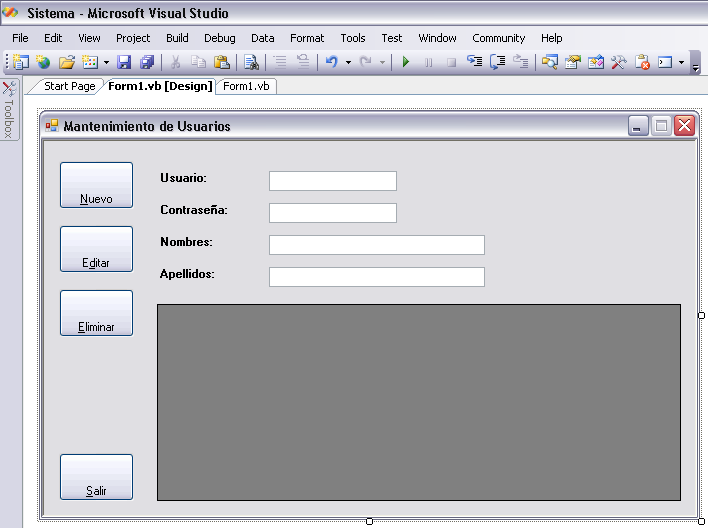Open the Toolbox hammer-and-wrench toolbar icon
The image size is (708, 528).
coord(619,62)
